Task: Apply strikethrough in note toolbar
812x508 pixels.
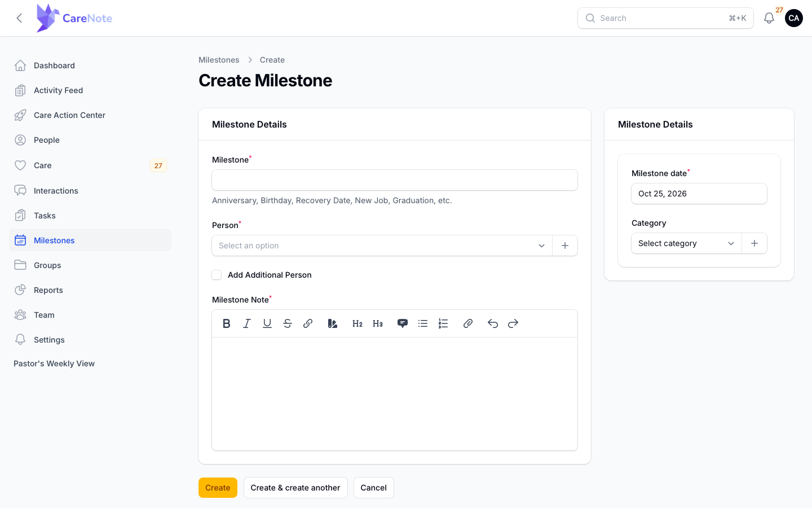Action: pyautogui.click(x=288, y=323)
